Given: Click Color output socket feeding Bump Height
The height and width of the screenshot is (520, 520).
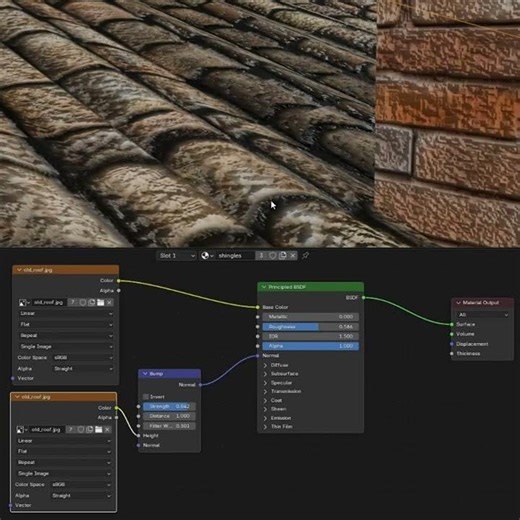Looking at the screenshot, I should [x=116, y=408].
